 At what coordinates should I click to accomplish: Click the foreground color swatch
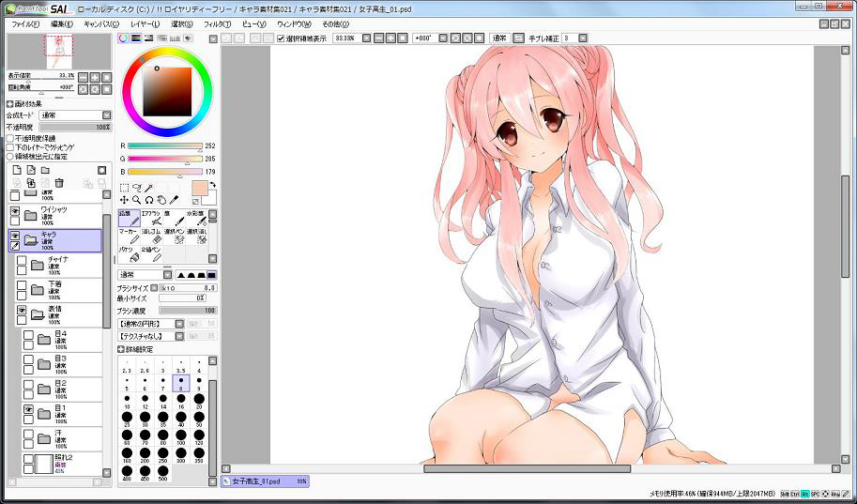point(200,189)
